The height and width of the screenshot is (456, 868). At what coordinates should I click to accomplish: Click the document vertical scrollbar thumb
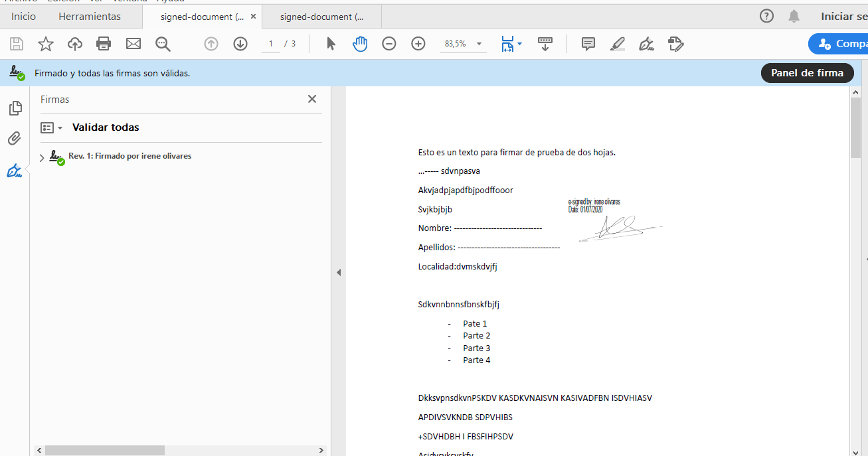point(855,127)
